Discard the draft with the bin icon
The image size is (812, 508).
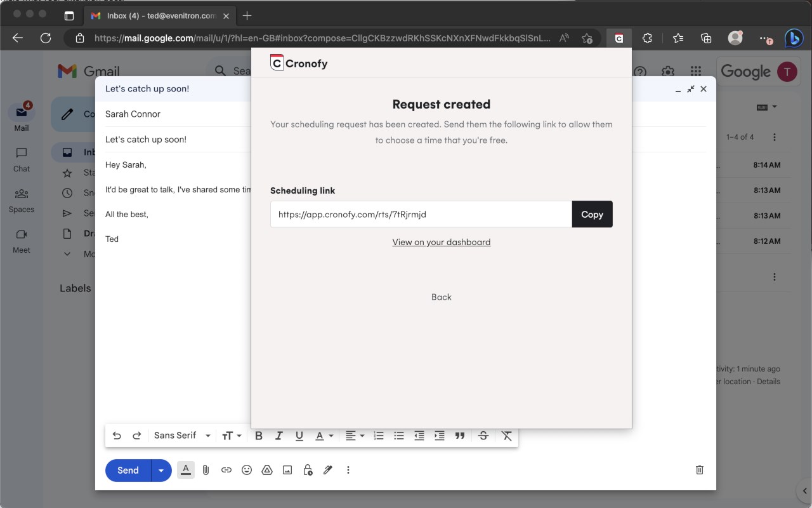(700, 470)
